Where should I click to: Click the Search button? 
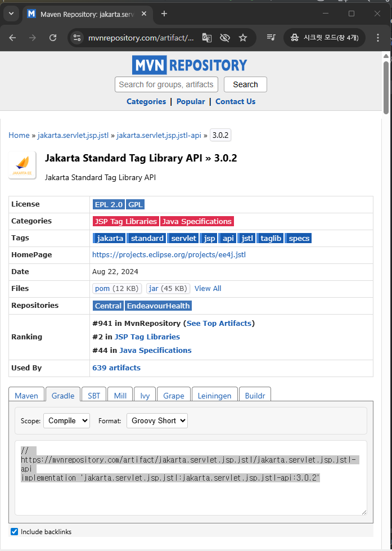point(245,84)
